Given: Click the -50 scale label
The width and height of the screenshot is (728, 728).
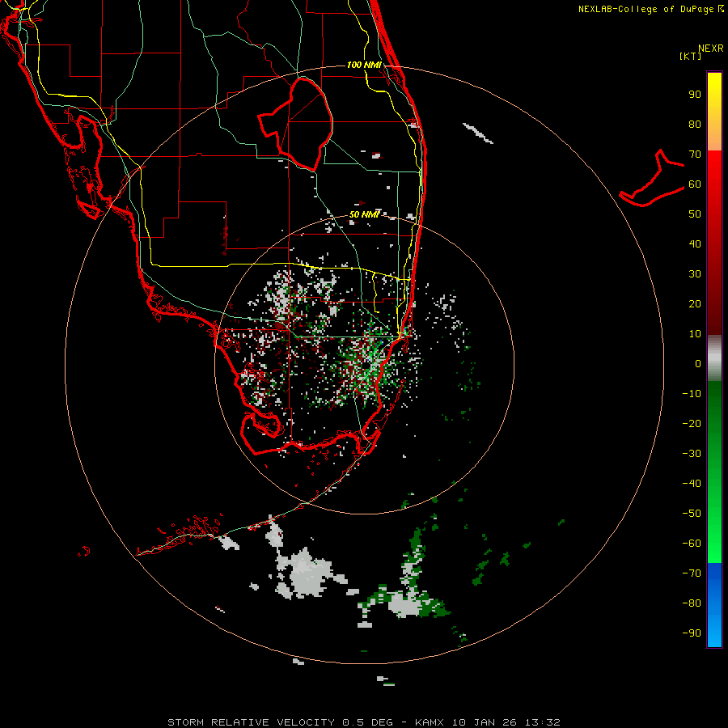Looking at the screenshot, I should point(692,514).
